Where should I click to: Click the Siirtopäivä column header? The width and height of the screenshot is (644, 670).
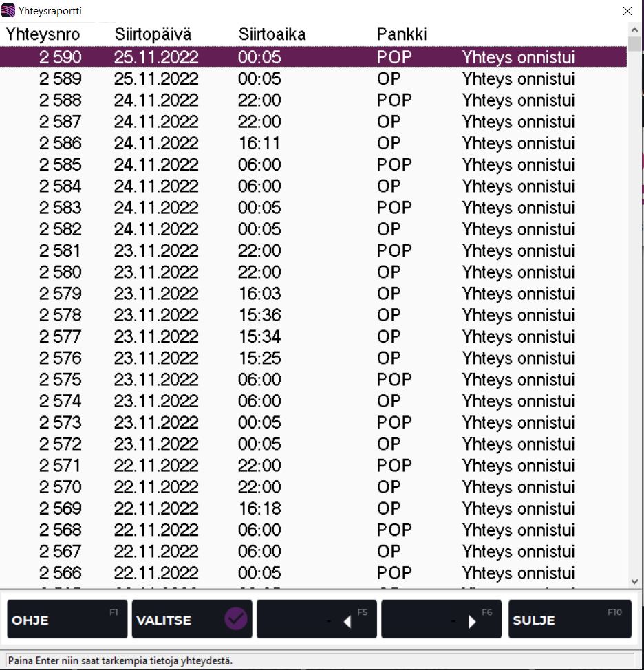click(x=153, y=34)
